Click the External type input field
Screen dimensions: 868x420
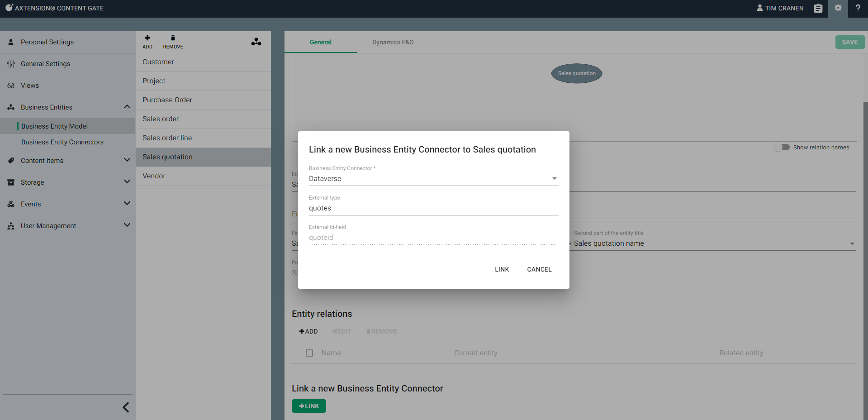pos(433,208)
